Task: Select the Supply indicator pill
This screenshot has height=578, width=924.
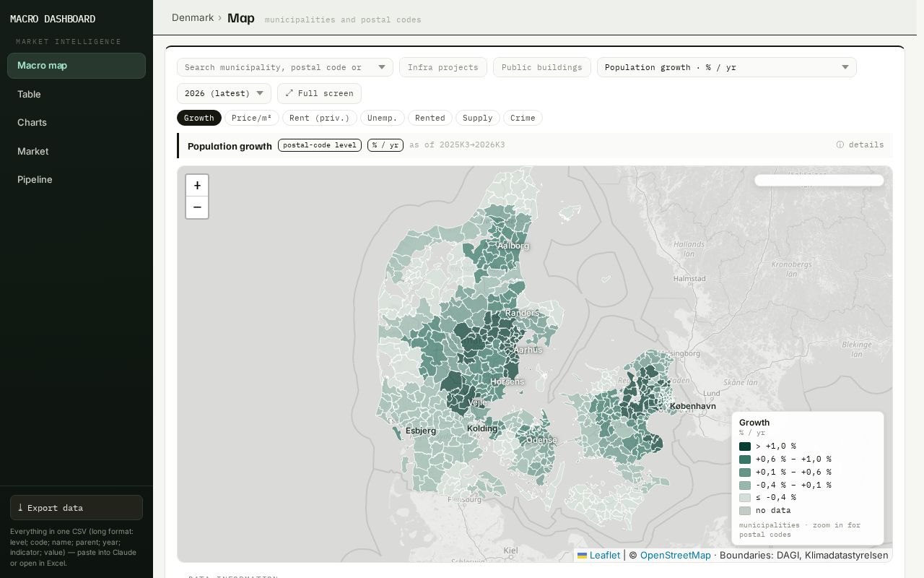Action: tap(478, 118)
